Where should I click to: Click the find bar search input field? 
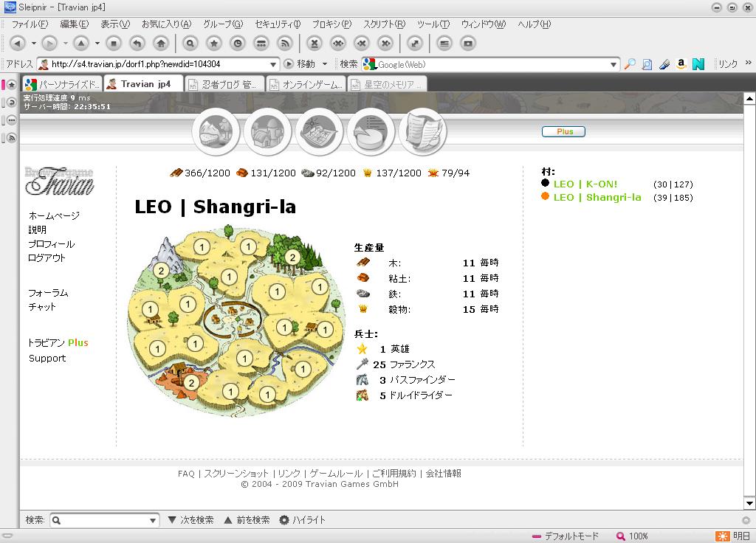pos(105,520)
